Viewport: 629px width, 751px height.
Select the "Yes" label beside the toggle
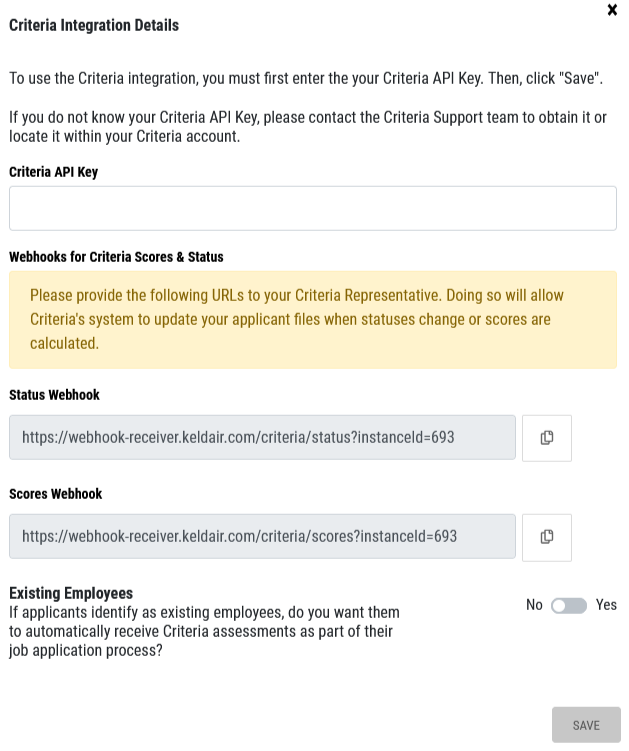click(606, 605)
